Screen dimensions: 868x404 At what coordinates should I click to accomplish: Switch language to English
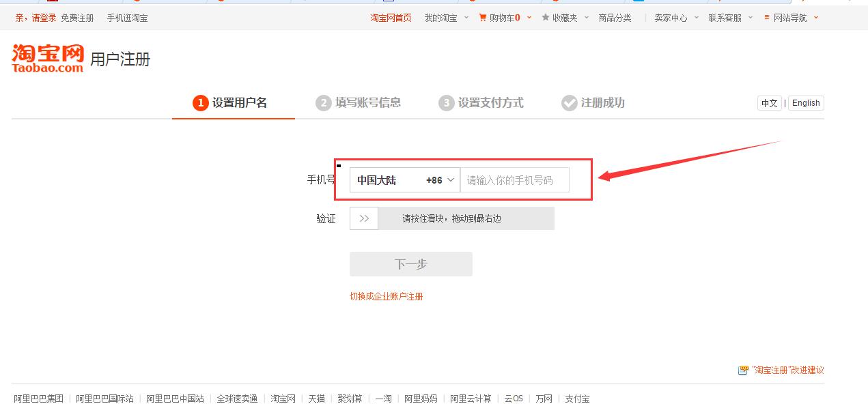[x=805, y=102]
